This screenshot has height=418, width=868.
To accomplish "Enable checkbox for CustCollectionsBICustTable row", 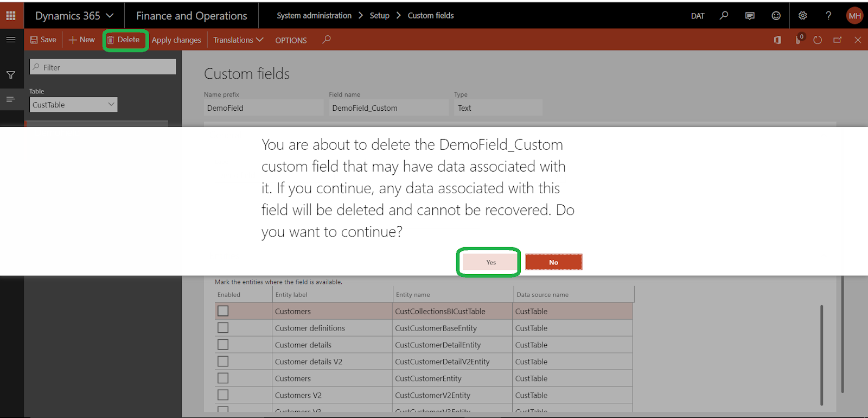I will (x=223, y=311).
